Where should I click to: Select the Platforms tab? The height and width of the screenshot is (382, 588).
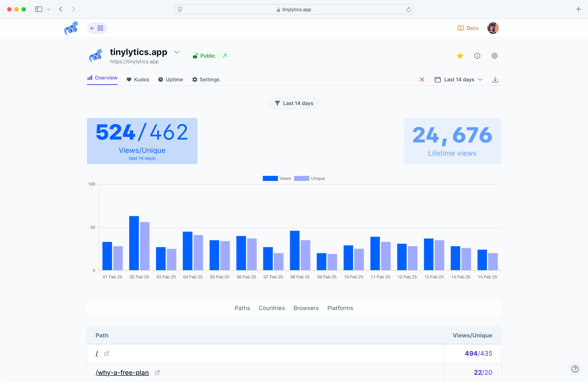click(340, 308)
